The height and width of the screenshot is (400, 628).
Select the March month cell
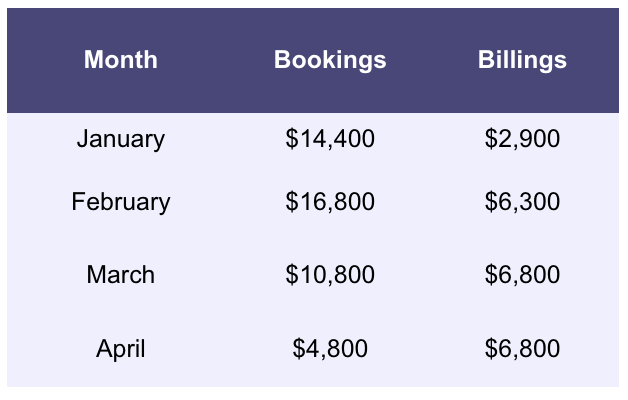[x=121, y=275]
